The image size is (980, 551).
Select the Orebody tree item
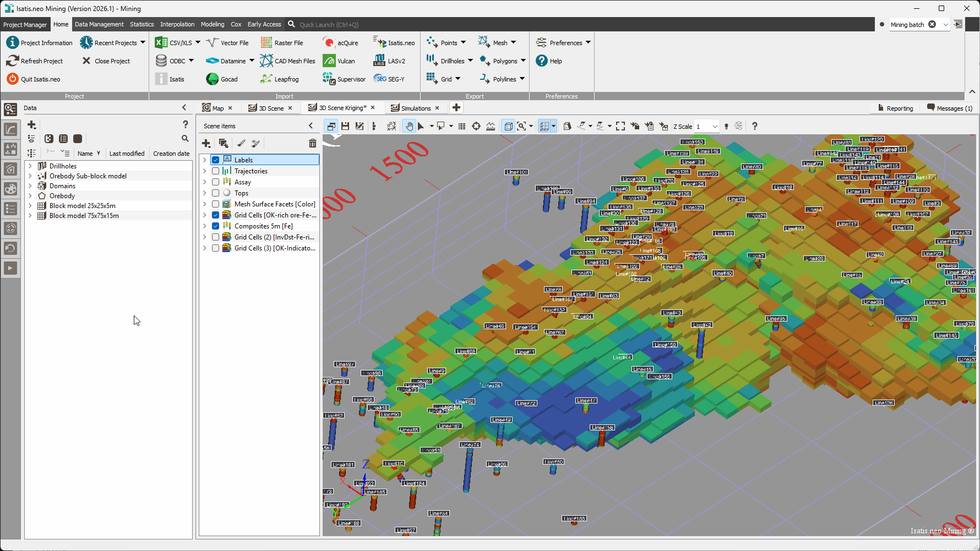pos(62,195)
